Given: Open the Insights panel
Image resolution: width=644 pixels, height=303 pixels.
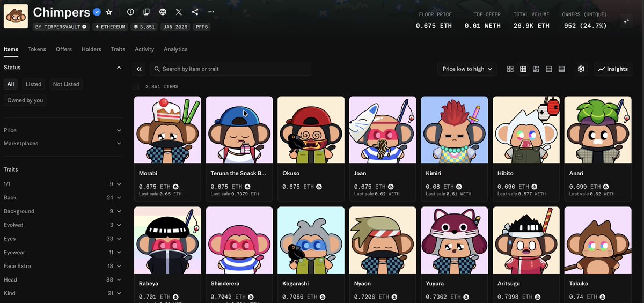Looking at the screenshot, I should (x=613, y=69).
